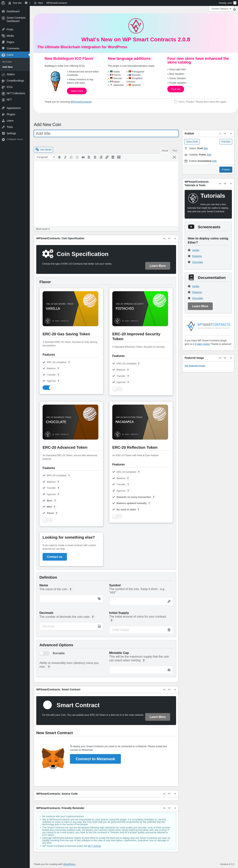Enable the Pistachio flavor toggle
The height and width of the screenshot is (868, 238).
(118, 389)
